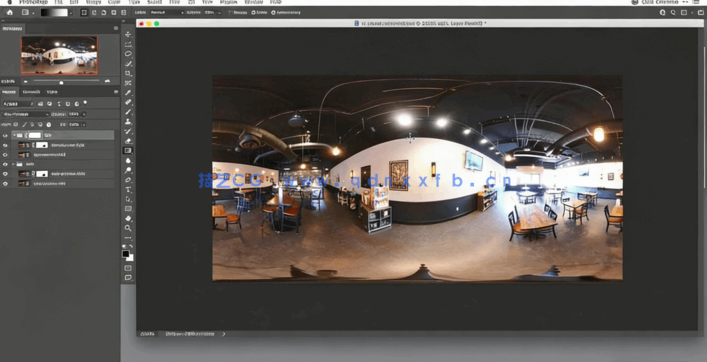Open the Photoshop application menu

(33, 2)
